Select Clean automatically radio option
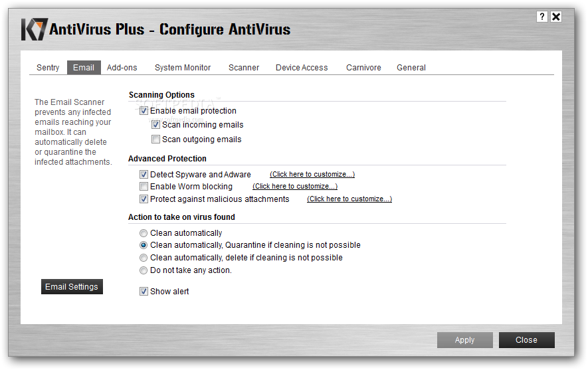 coord(144,234)
